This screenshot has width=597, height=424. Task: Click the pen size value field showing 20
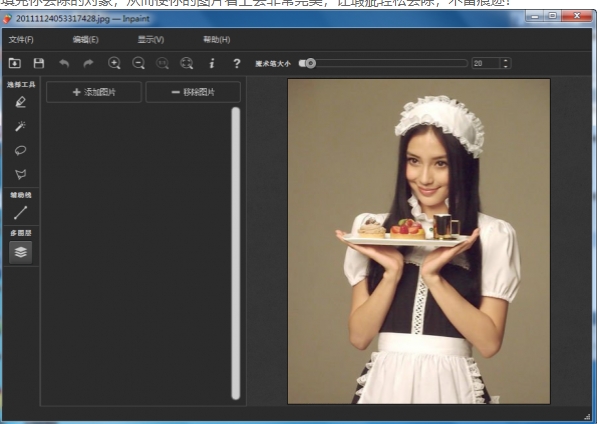[486, 63]
